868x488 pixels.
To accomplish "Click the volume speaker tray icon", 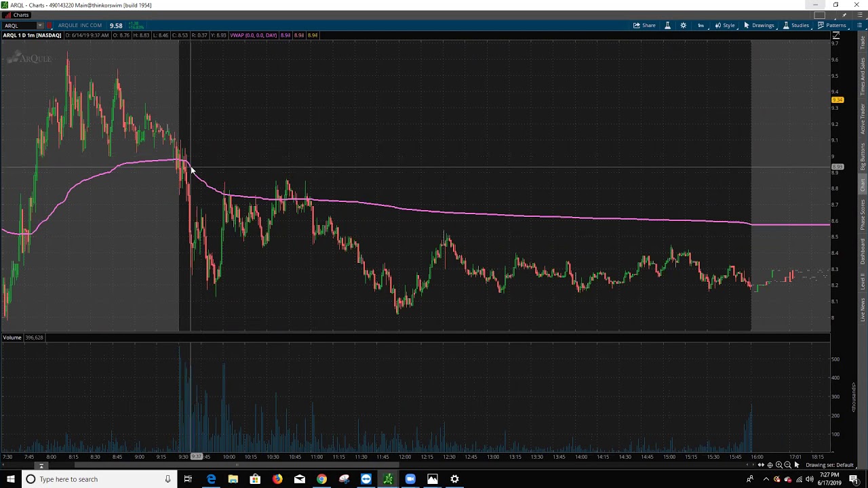I will pos(809,479).
